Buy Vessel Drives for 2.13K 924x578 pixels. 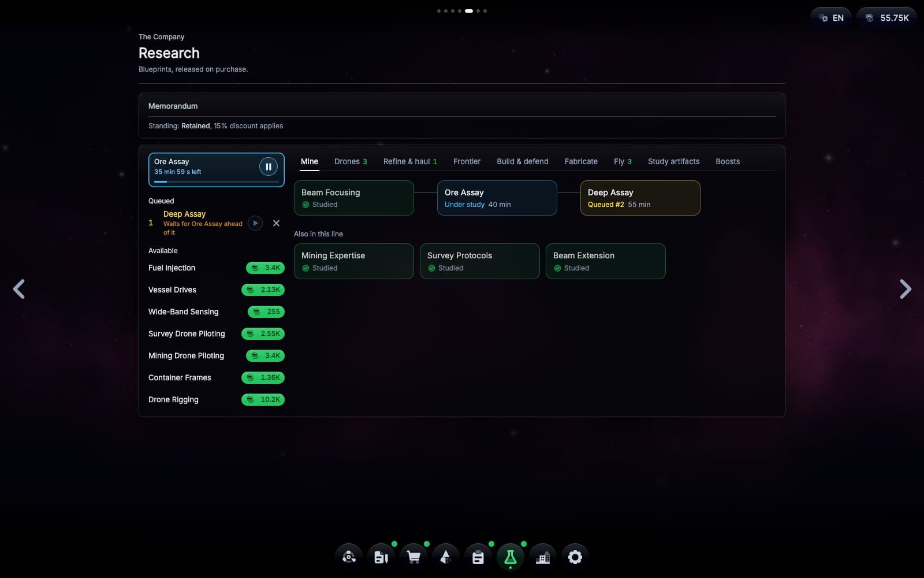[x=263, y=290]
